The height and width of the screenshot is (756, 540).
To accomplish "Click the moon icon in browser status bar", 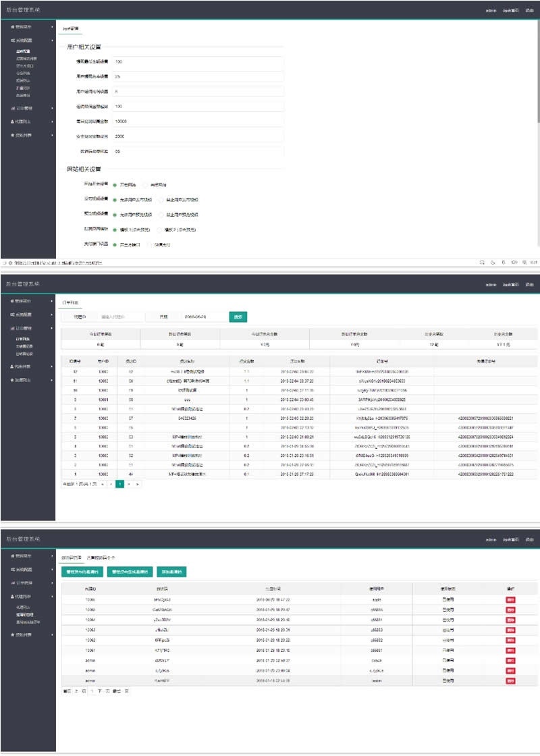I will click(493, 263).
